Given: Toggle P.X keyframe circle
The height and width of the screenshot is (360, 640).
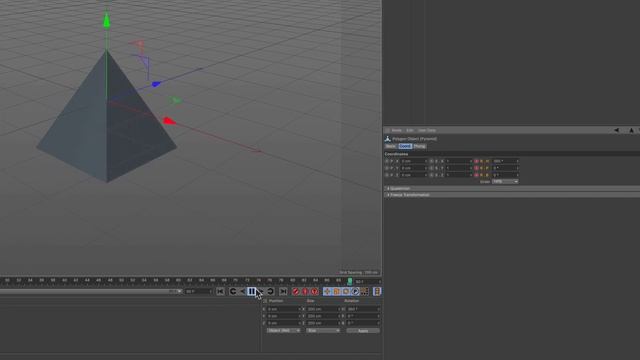Looking at the screenshot, I should coord(387,161).
